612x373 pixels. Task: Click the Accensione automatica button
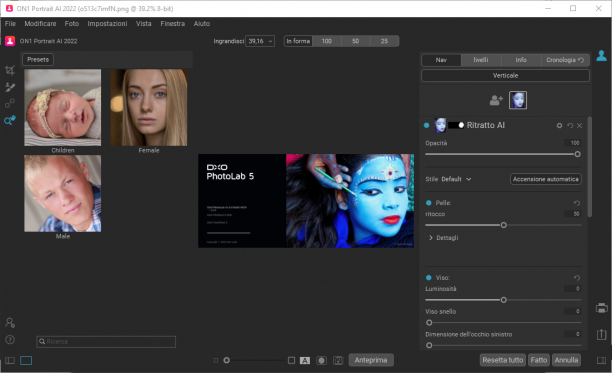[x=546, y=179]
